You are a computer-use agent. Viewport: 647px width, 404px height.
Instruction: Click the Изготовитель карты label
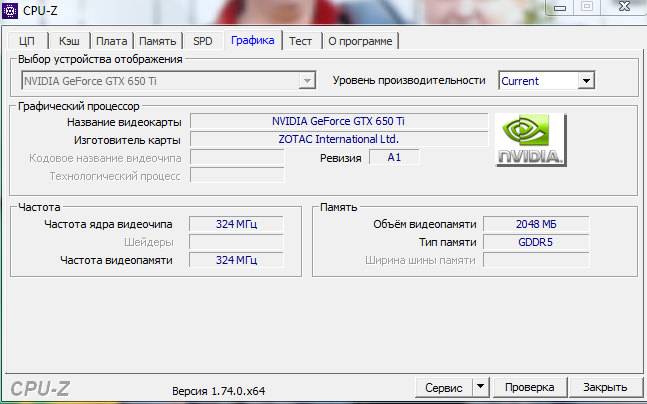tap(127, 140)
